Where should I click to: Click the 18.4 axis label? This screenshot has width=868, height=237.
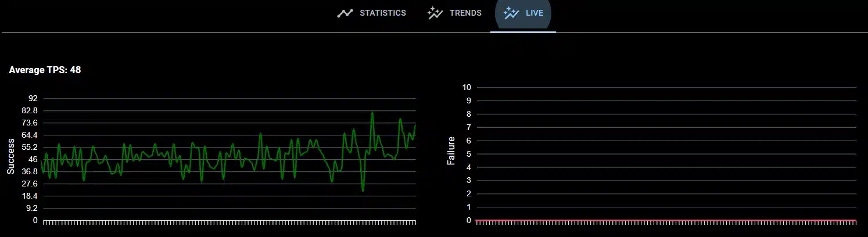(x=28, y=196)
